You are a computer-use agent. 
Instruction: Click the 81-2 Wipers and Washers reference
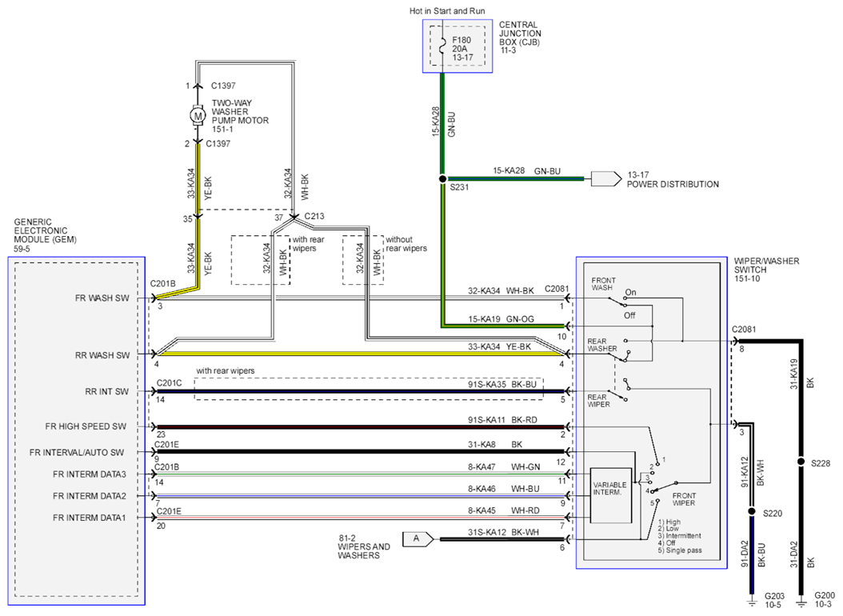[364, 546]
